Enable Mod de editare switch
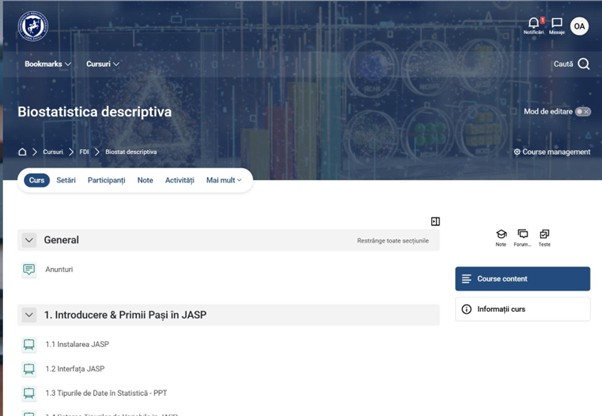This screenshot has width=602, height=416. coord(583,112)
